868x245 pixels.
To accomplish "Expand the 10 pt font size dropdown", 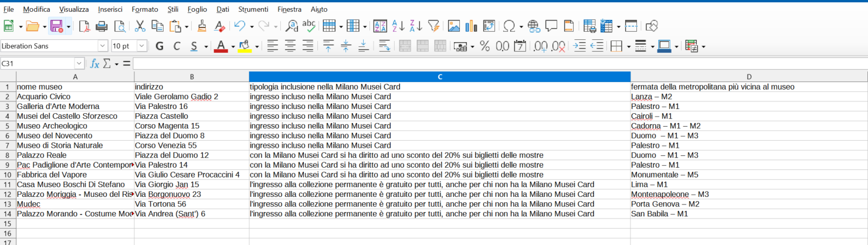I will point(142,46).
